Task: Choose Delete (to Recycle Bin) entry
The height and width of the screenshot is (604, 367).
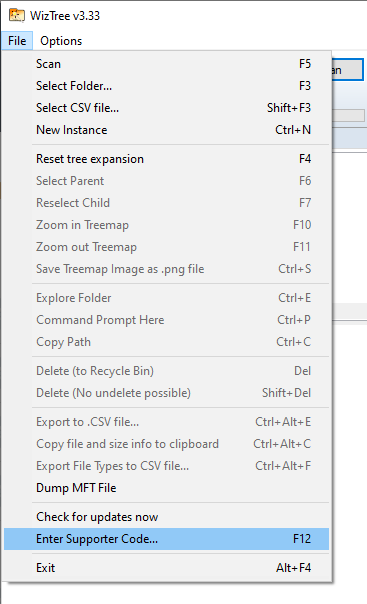Action: 166,371
